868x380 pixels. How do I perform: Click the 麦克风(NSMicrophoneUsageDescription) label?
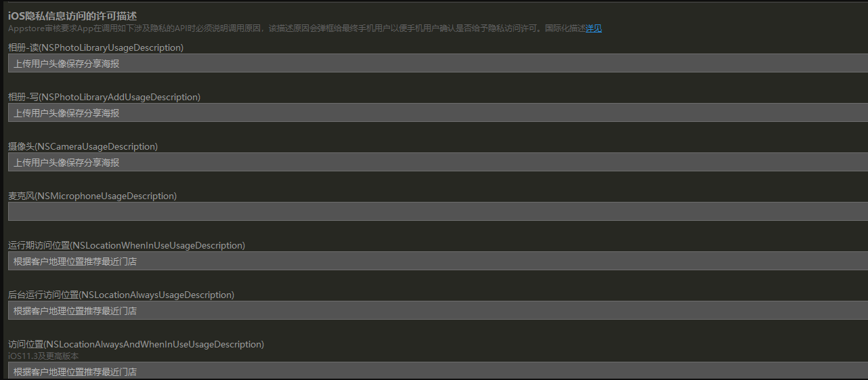click(x=92, y=196)
